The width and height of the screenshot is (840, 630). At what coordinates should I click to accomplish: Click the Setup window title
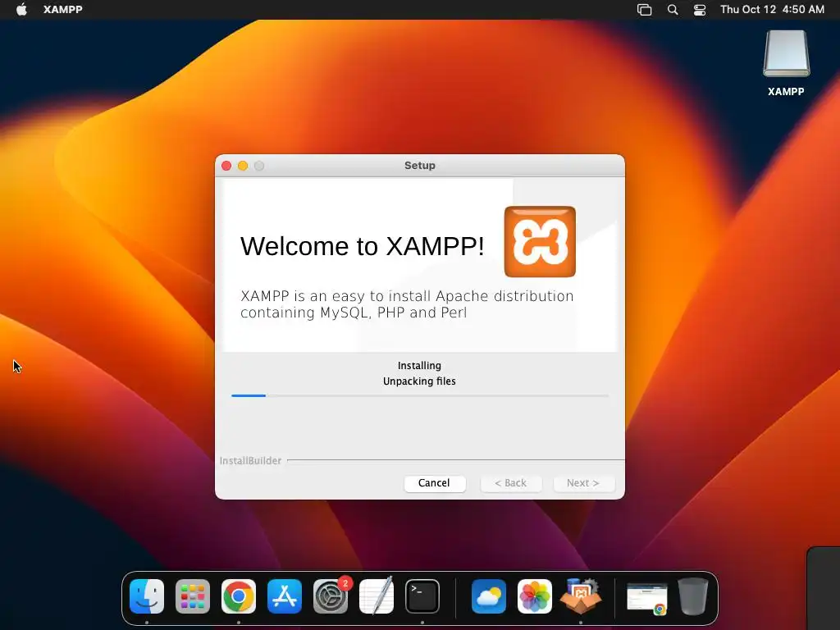(419, 166)
